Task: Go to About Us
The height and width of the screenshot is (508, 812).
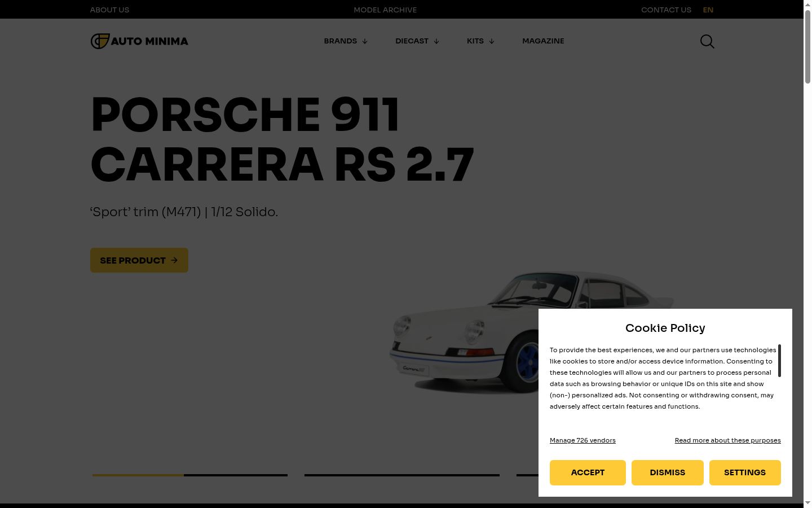Action: 109,10
